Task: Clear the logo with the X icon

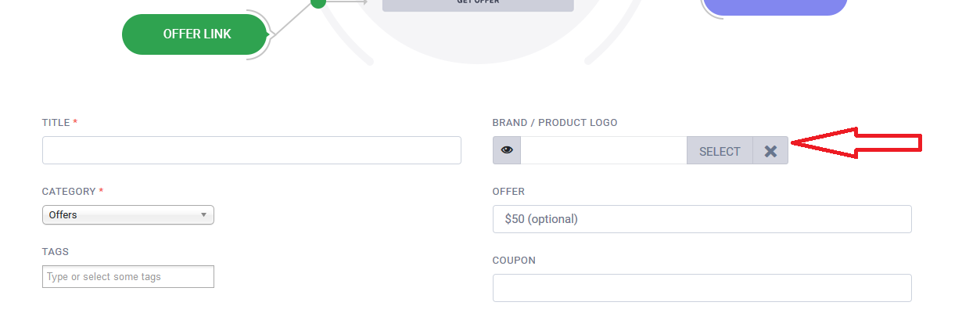Action: 770,151
